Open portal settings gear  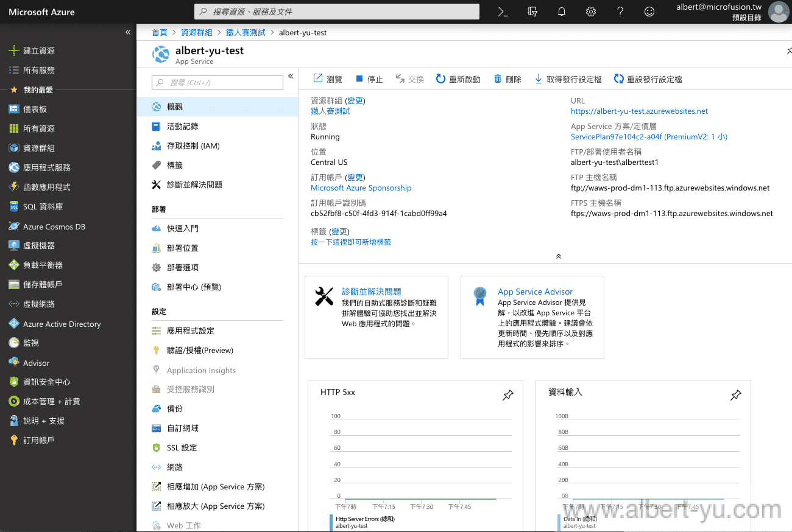[591, 12]
